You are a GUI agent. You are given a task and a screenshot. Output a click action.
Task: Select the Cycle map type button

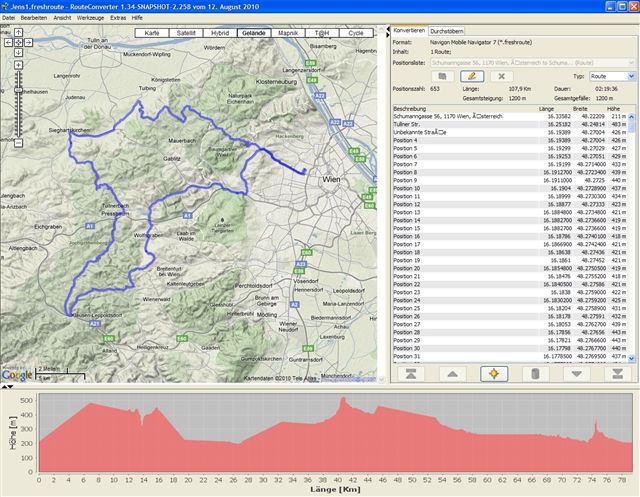click(x=355, y=33)
